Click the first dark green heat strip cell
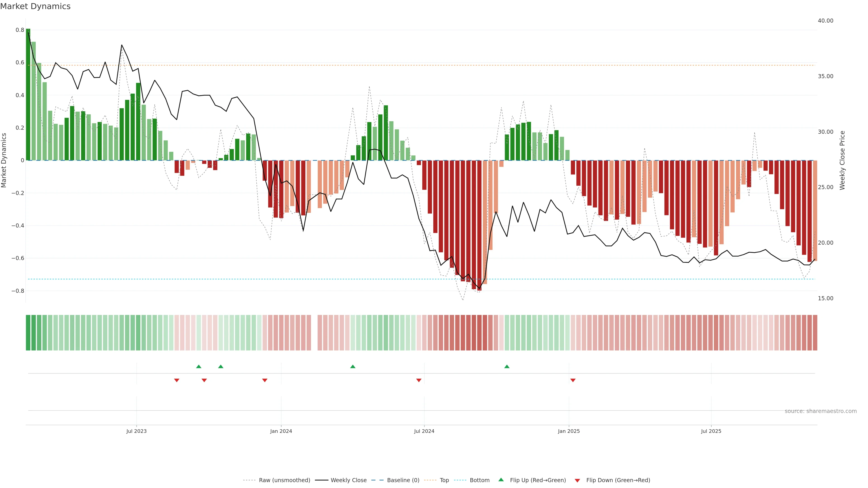This screenshot has height=488, width=868. pos(28,333)
